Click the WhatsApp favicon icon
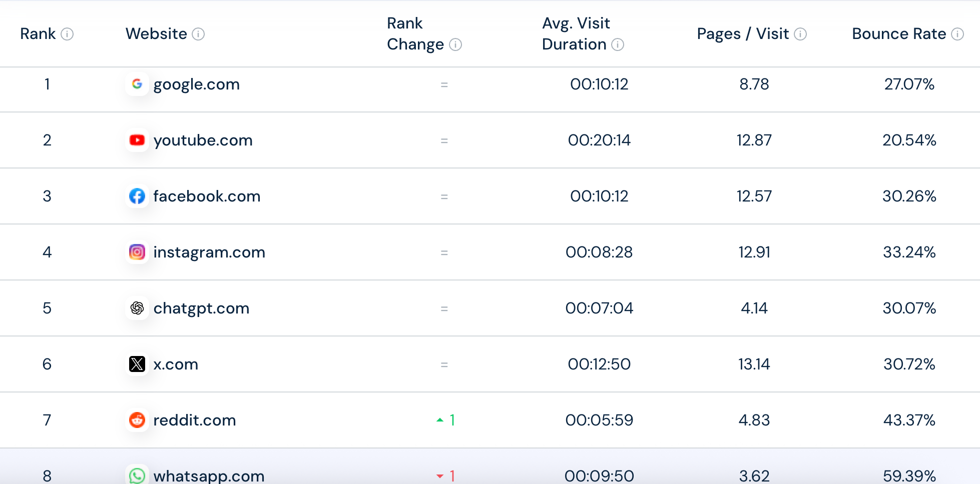This screenshot has height=484, width=980. point(137,475)
